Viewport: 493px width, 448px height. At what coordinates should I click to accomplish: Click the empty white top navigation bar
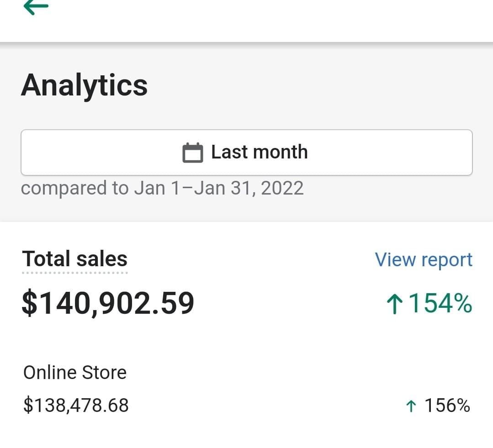274,21
